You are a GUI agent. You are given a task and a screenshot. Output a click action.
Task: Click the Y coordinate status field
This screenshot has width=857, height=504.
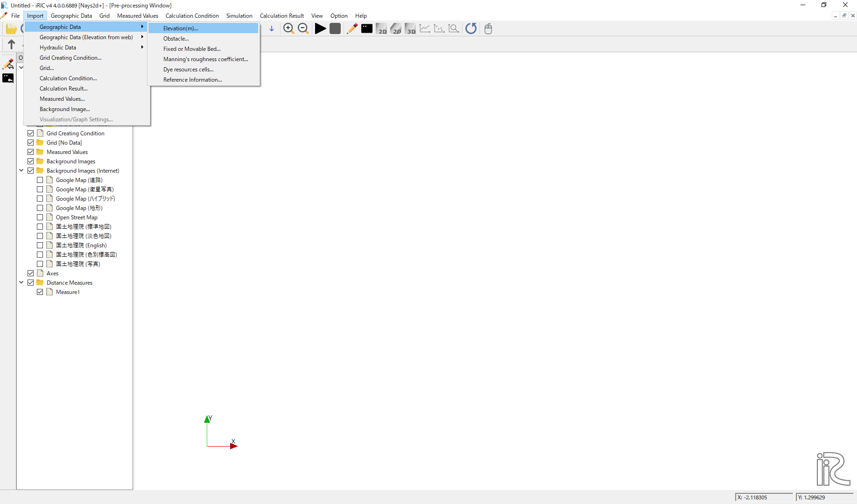pos(824,497)
